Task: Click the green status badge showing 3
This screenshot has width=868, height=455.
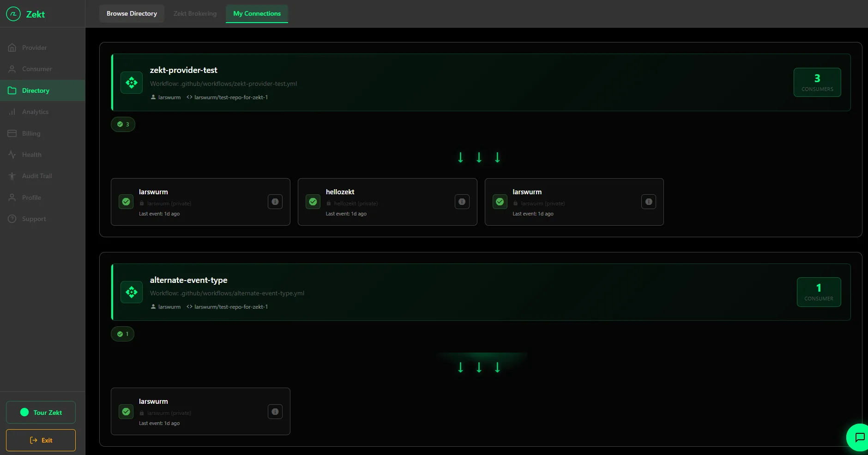Action: point(123,124)
